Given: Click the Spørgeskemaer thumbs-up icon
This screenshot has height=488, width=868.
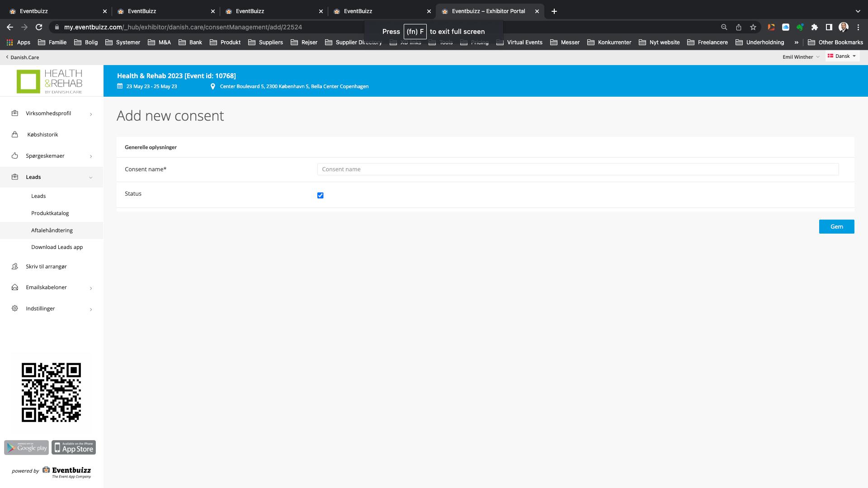Looking at the screenshot, I should click(x=15, y=156).
